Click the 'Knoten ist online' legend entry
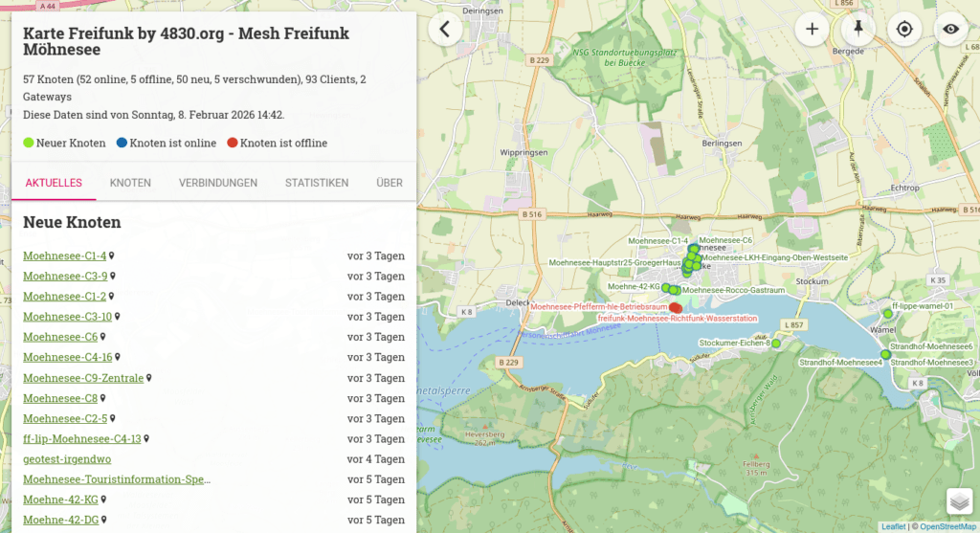The height and width of the screenshot is (533, 980). pos(167,144)
